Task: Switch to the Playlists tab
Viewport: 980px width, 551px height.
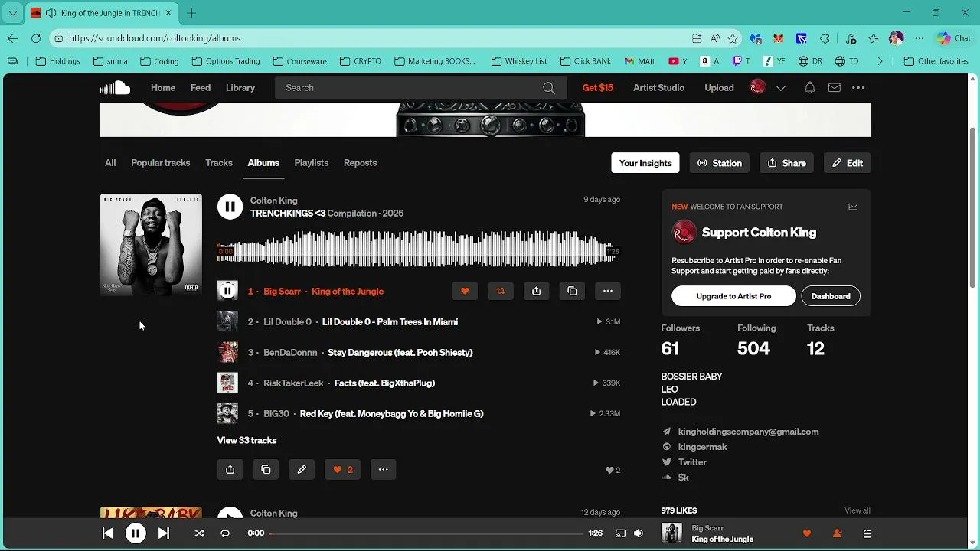Action: pos(311,163)
